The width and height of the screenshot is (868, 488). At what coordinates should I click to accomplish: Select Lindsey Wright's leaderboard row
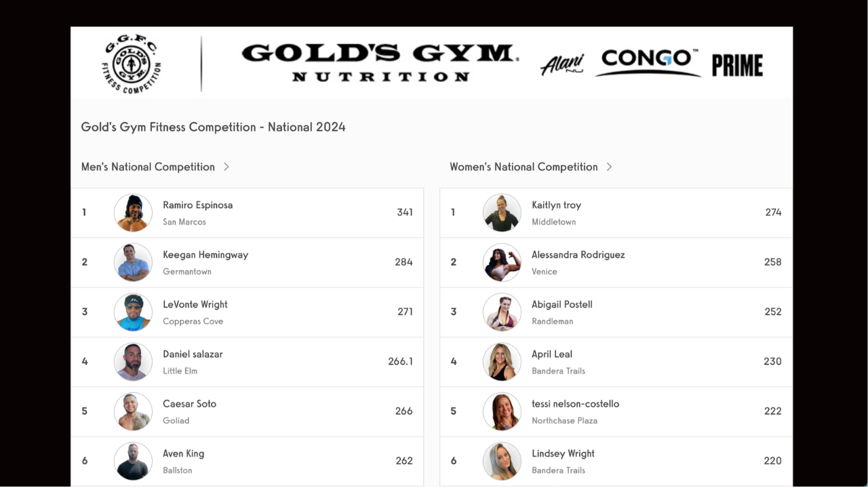(616, 461)
